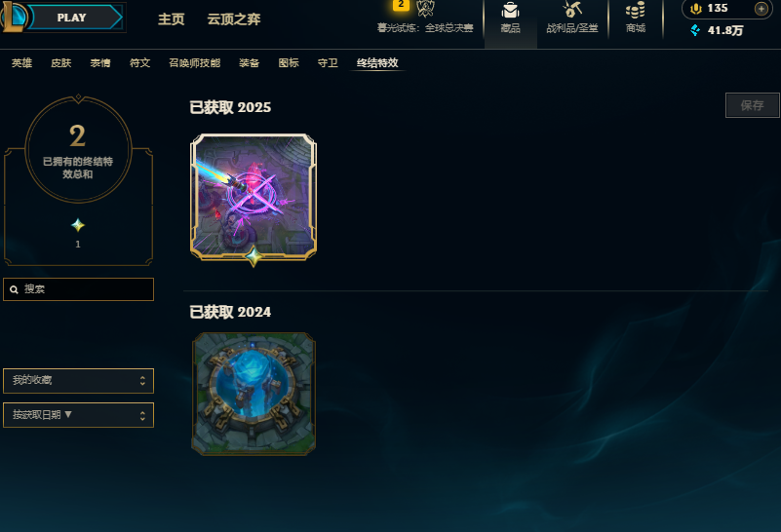The image size is (781, 532).
Task: Click the blue essence currency icon
Action: pyautogui.click(x=695, y=30)
